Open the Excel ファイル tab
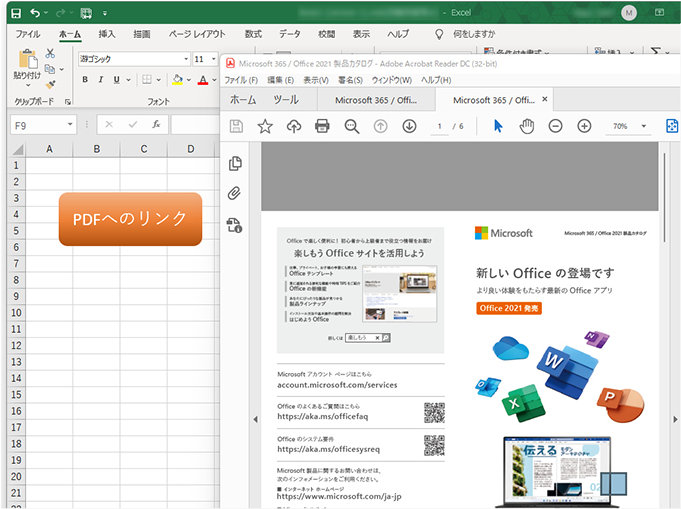This screenshot has width=681, height=509. [x=28, y=34]
